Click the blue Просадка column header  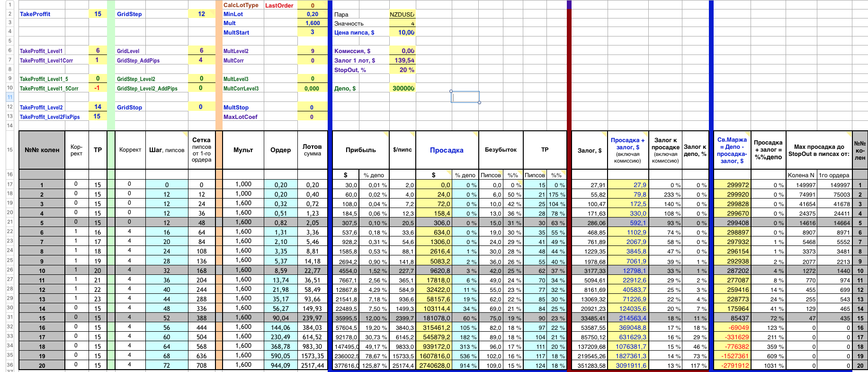click(x=447, y=150)
